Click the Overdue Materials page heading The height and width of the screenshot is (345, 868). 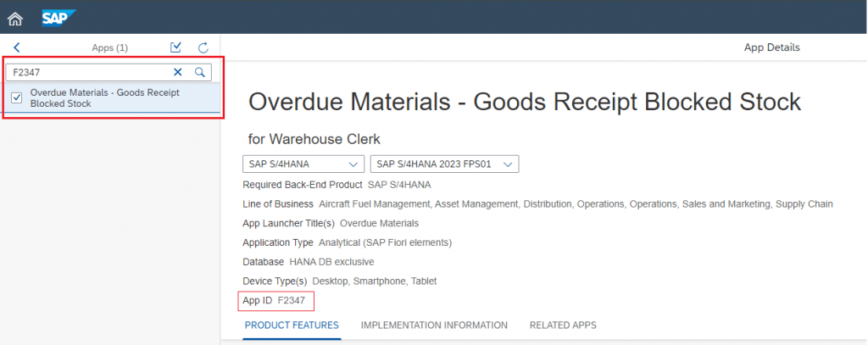[x=524, y=103]
